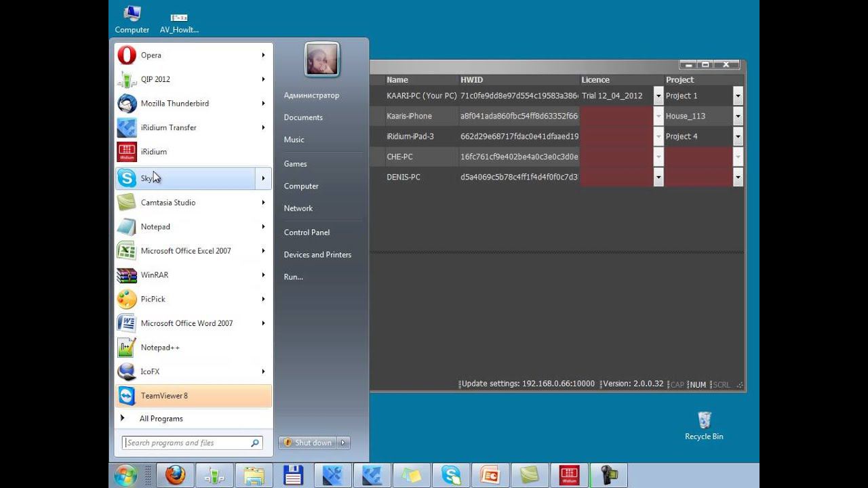Image resolution: width=868 pixels, height=488 pixels.
Task: Open Music from the Start menu
Action: 294,140
